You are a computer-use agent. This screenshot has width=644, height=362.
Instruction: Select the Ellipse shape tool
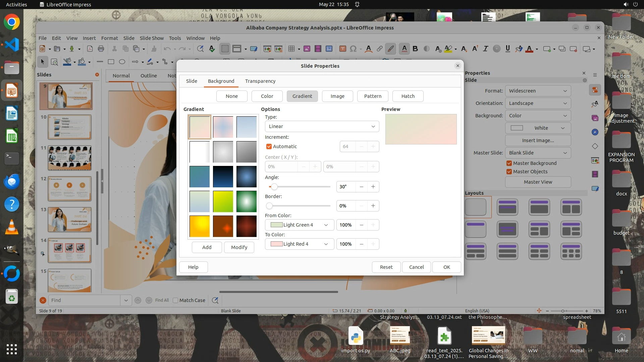(122, 62)
